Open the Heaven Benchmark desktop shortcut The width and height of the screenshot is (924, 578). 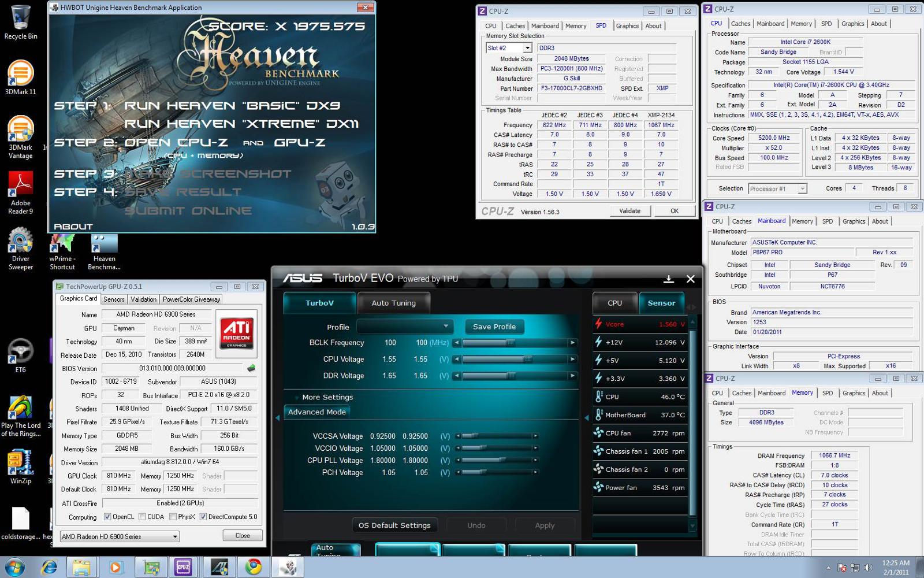pos(104,252)
